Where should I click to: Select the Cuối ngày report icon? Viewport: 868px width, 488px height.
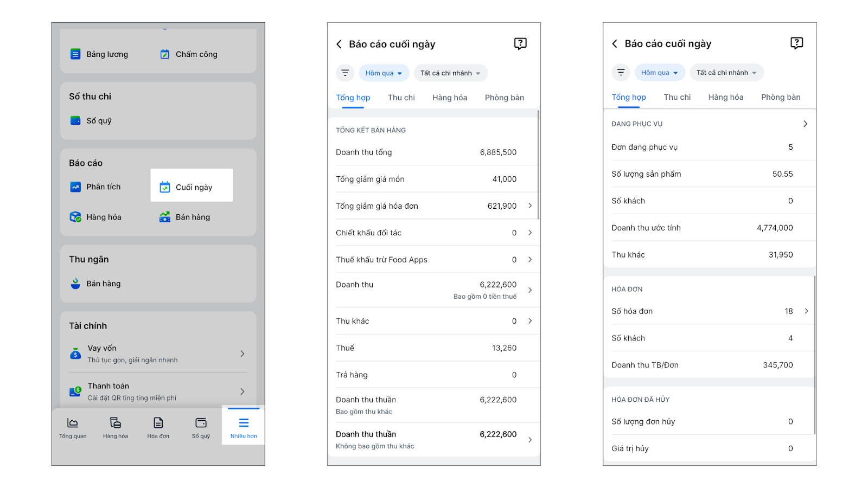point(165,187)
